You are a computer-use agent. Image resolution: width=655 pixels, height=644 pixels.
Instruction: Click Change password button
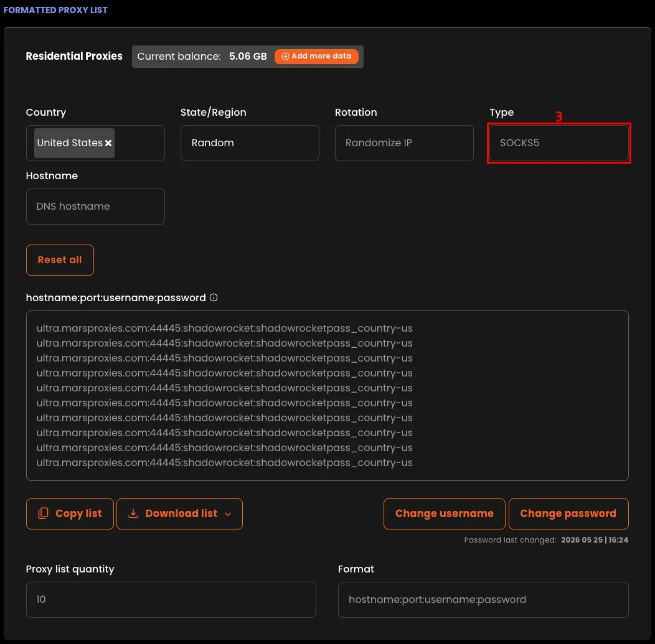(568, 514)
